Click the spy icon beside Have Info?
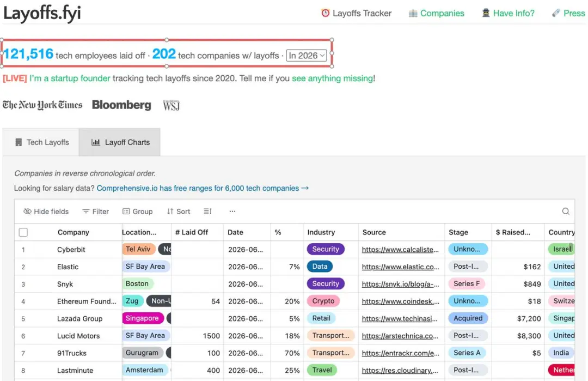Viewport: 588px width, 381px height. 486,13
